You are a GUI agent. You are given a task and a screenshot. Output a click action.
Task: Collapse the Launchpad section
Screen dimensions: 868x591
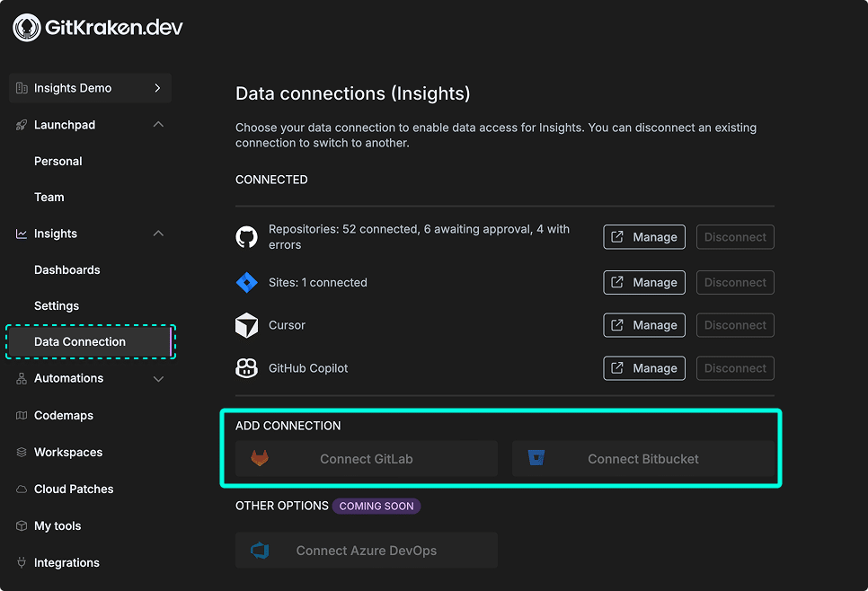tap(158, 125)
